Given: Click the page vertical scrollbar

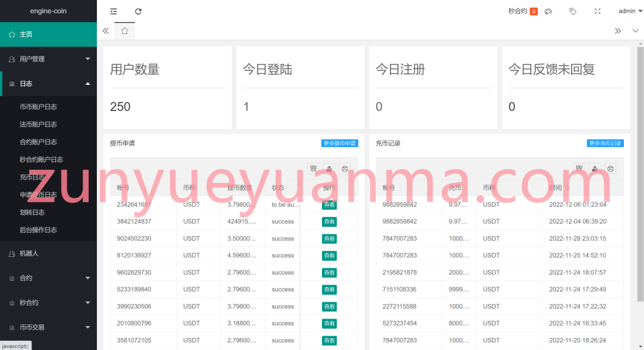Looking at the screenshot, I should pos(640,175).
